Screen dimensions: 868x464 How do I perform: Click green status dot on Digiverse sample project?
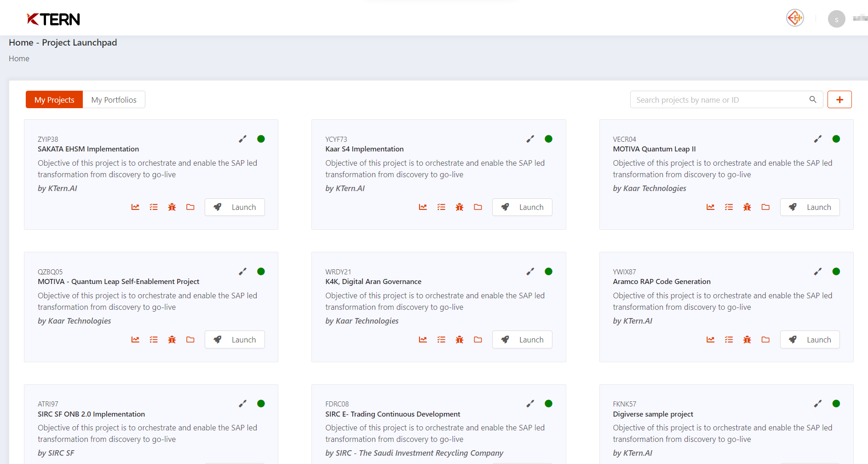pos(836,404)
